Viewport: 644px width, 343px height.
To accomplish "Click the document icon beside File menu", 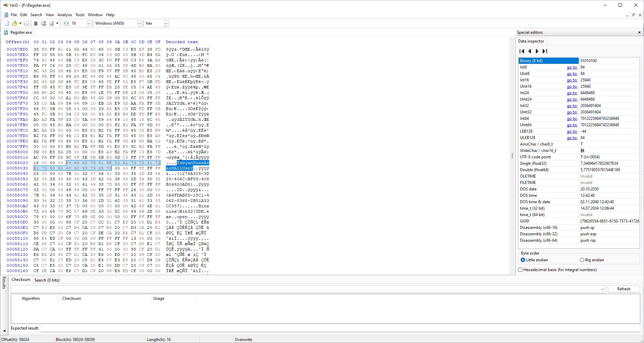I will tap(6, 15).
